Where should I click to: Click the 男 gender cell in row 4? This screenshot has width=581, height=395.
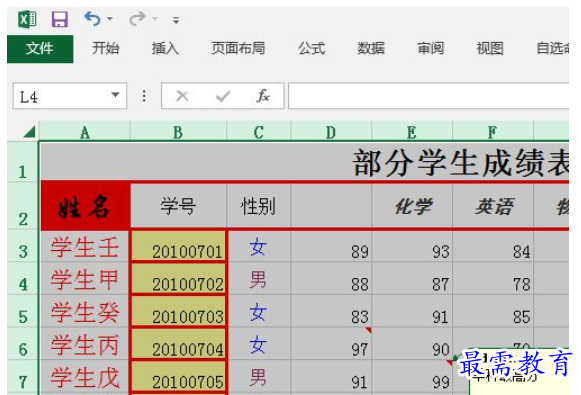[x=259, y=279]
